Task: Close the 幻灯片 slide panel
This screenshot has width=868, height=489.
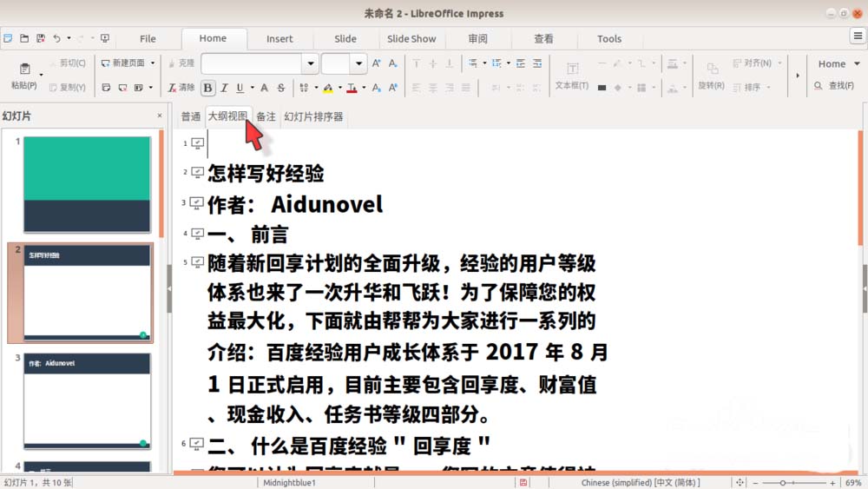Action: click(x=160, y=116)
